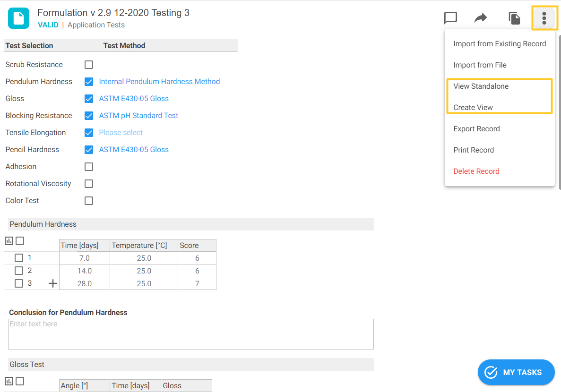The height and width of the screenshot is (392, 561).
Task: Click the copy record icon
Action: pos(514,18)
